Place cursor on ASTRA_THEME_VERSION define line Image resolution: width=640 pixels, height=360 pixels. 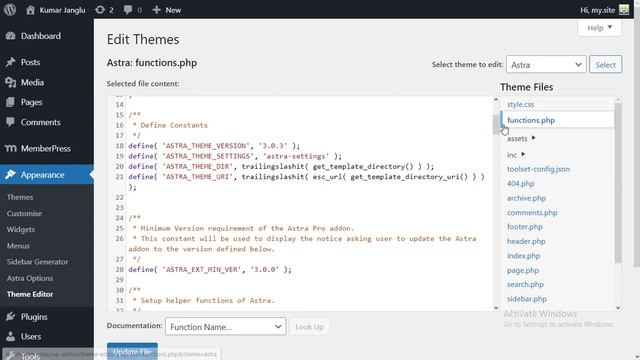click(x=214, y=146)
